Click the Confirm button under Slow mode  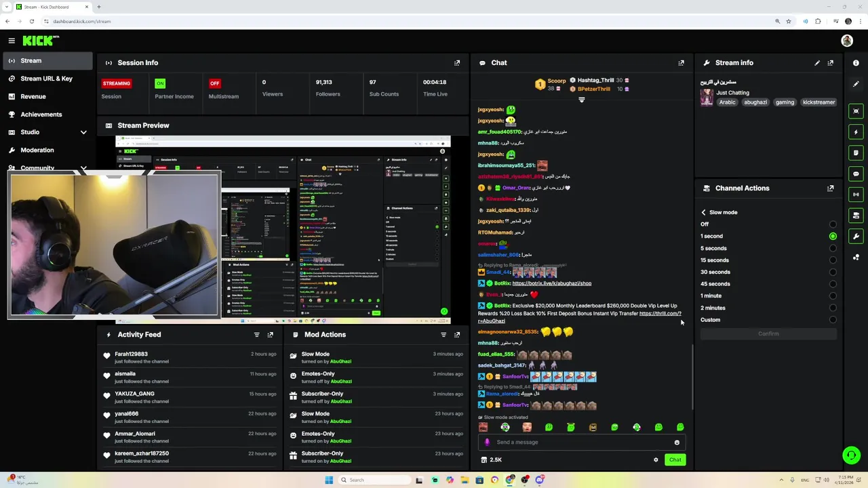(768, 334)
